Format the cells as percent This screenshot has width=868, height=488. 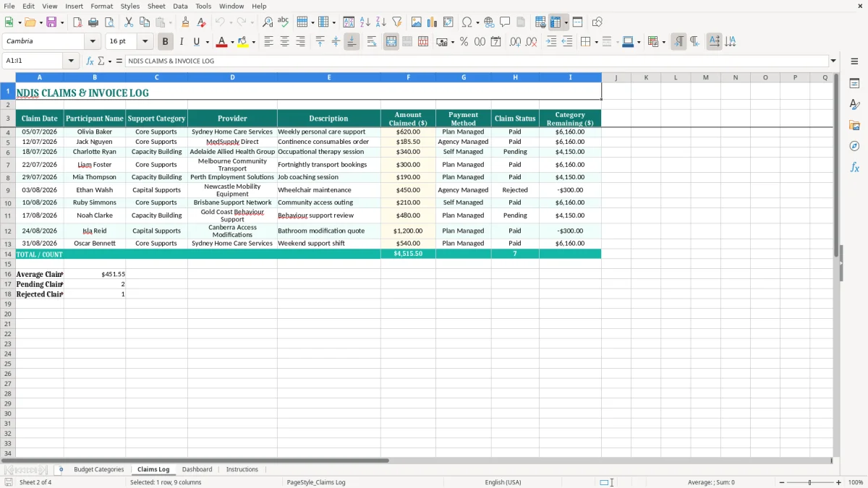click(x=464, y=42)
